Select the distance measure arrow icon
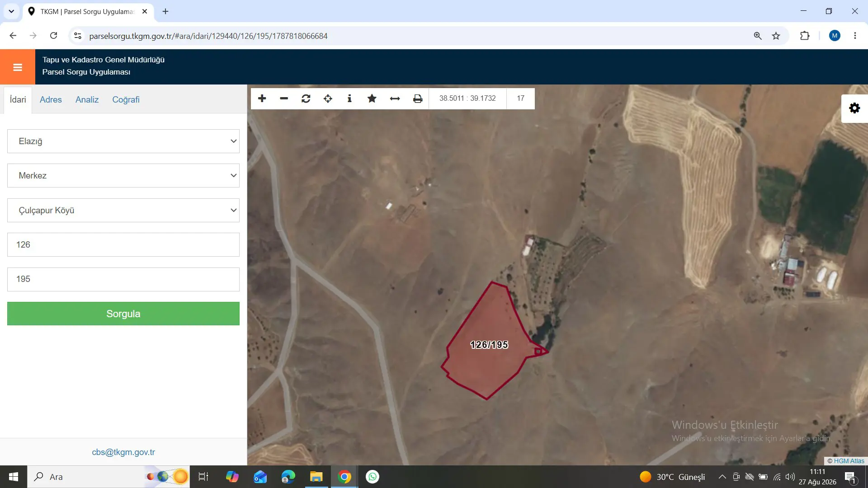Image resolution: width=868 pixels, height=488 pixels. coord(395,99)
